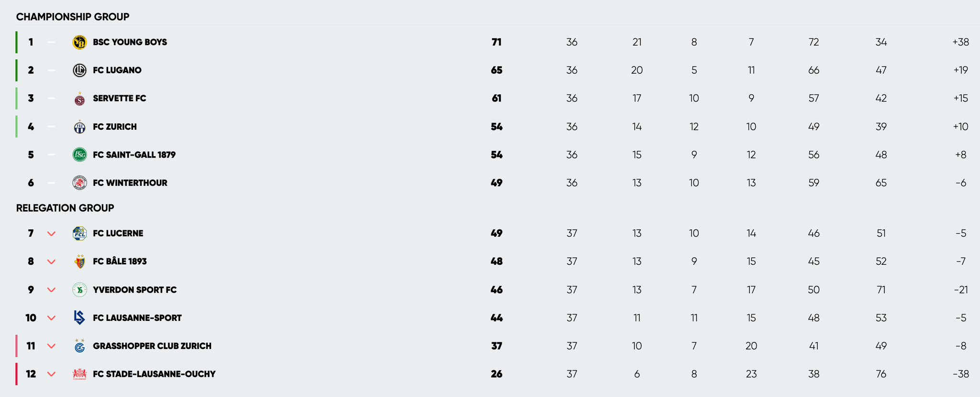
Task: Click the dark green bar beside rank 1
Action: (16, 42)
